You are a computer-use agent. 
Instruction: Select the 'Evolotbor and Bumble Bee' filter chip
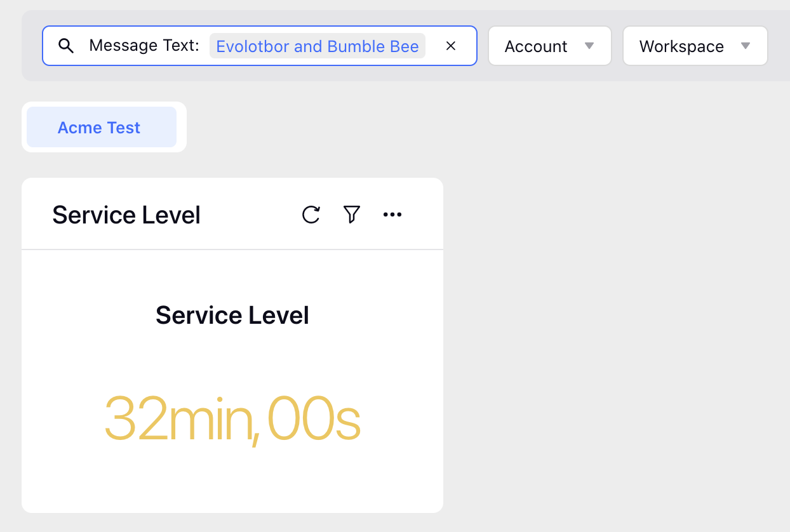pyautogui.click(x=318, y=46)
